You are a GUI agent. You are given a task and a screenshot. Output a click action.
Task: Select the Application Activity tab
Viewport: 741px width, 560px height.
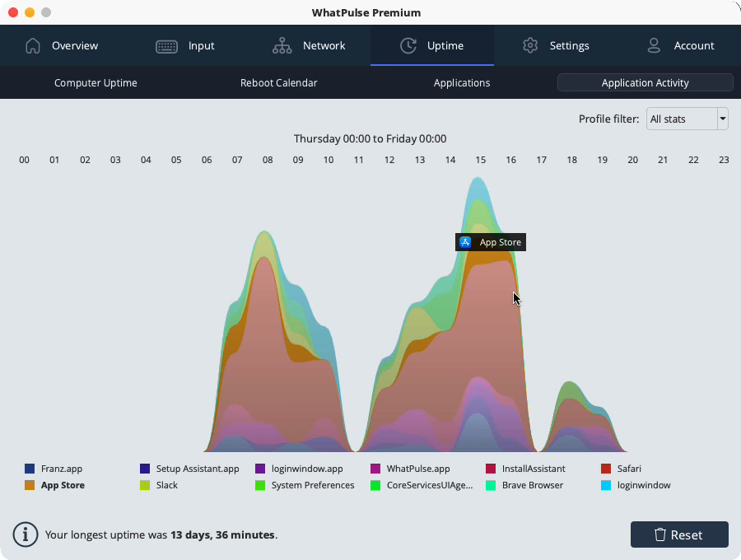pos(645,82)
